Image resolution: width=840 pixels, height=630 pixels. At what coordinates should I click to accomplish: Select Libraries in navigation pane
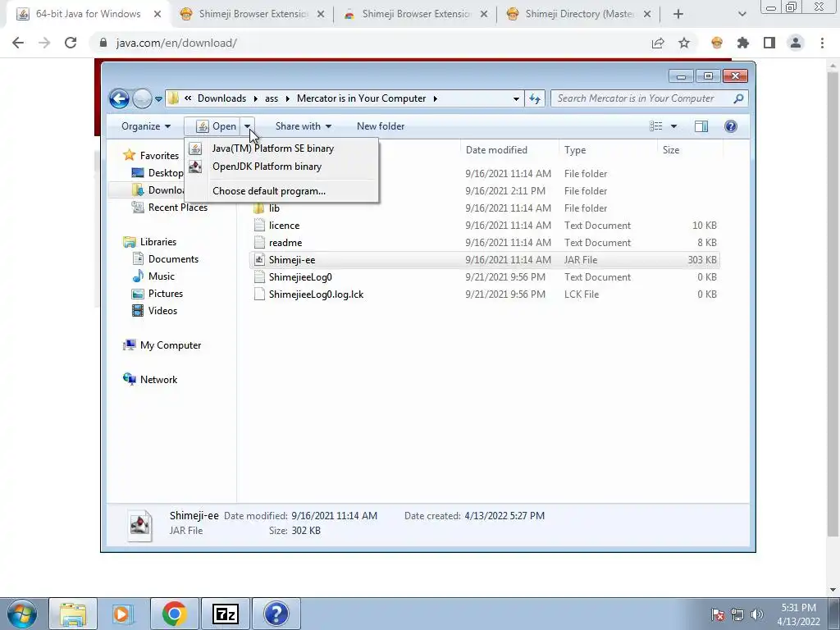click(x=158, y=242)
